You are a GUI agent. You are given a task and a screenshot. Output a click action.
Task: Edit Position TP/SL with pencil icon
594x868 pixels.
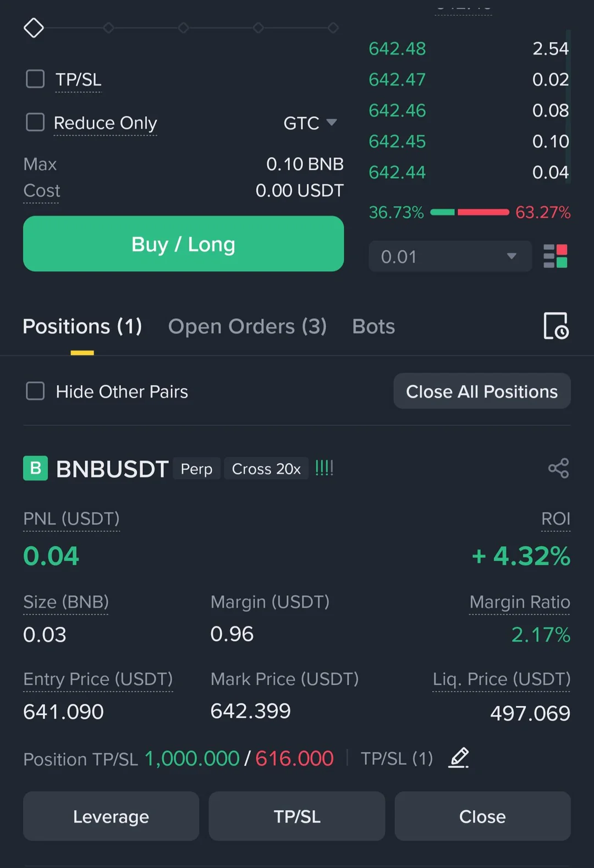coord(459,758)
